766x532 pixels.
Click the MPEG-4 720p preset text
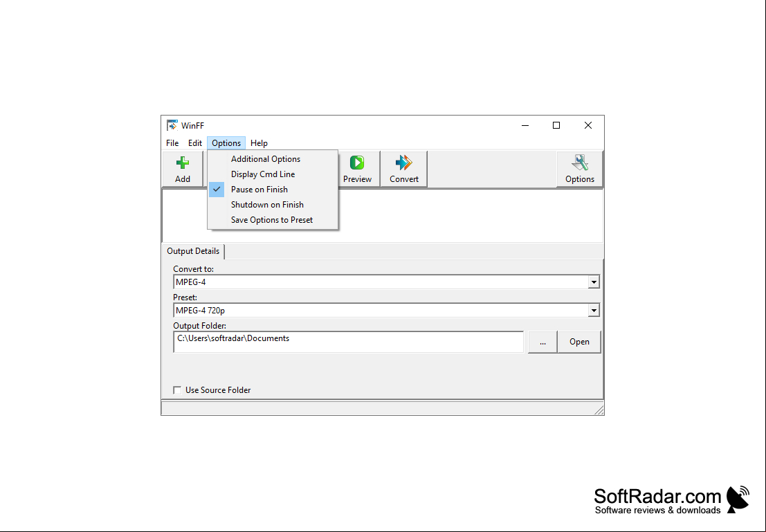[200, 310]
